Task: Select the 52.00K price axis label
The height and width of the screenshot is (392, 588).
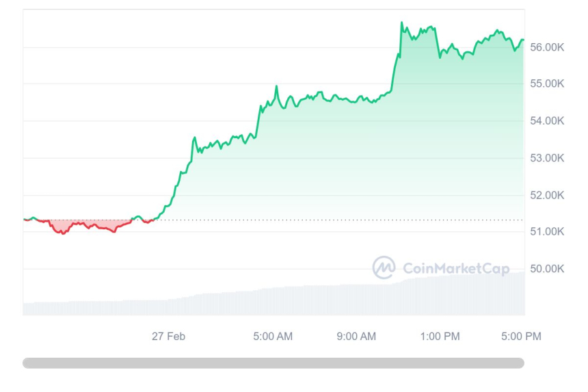Action: (x=546, y=195)
